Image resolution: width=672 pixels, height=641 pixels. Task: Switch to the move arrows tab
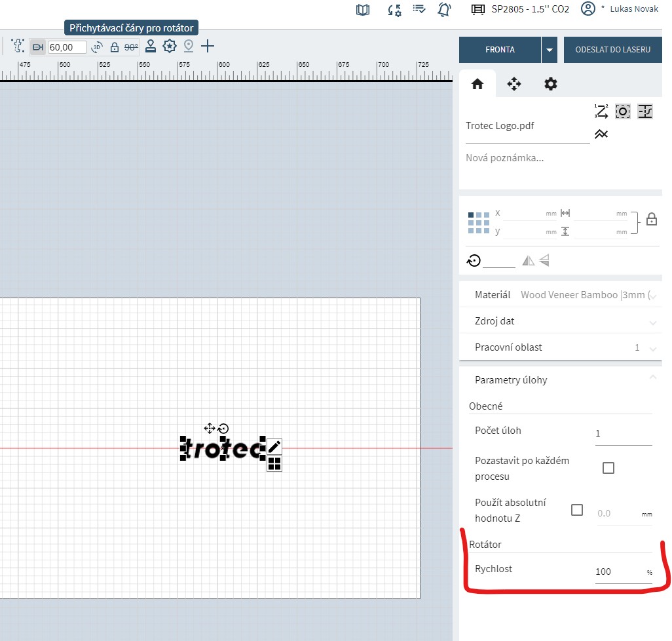coord(514,84)
